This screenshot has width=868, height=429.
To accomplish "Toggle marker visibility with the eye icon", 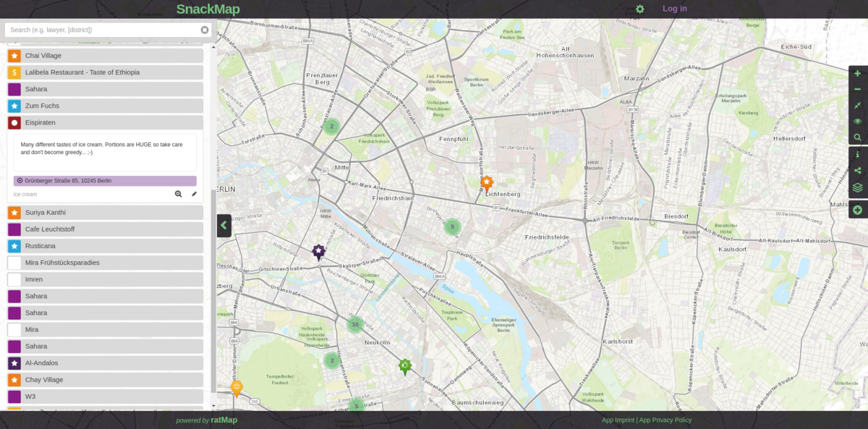I will click(x=857, y=121).
